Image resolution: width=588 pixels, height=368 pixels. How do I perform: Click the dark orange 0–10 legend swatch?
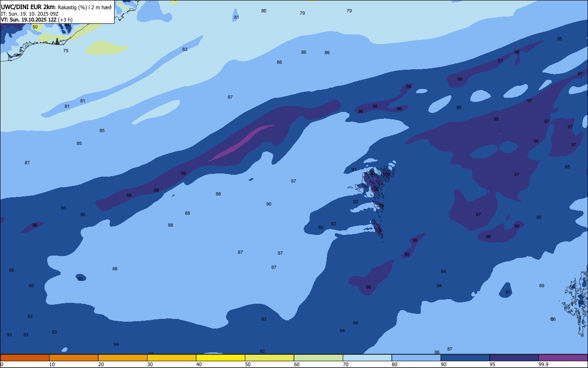pos(25,357)
